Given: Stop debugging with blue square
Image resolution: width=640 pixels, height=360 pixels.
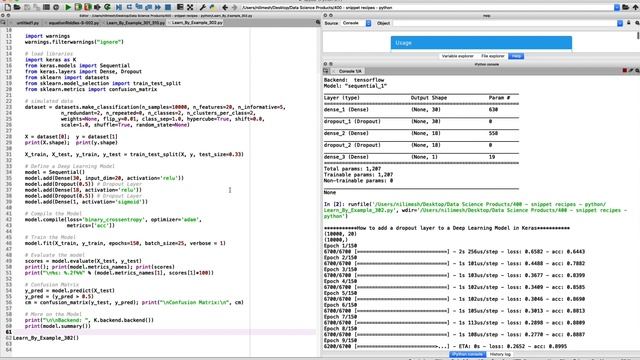Looking at the screenshot, I should [168, 7].
